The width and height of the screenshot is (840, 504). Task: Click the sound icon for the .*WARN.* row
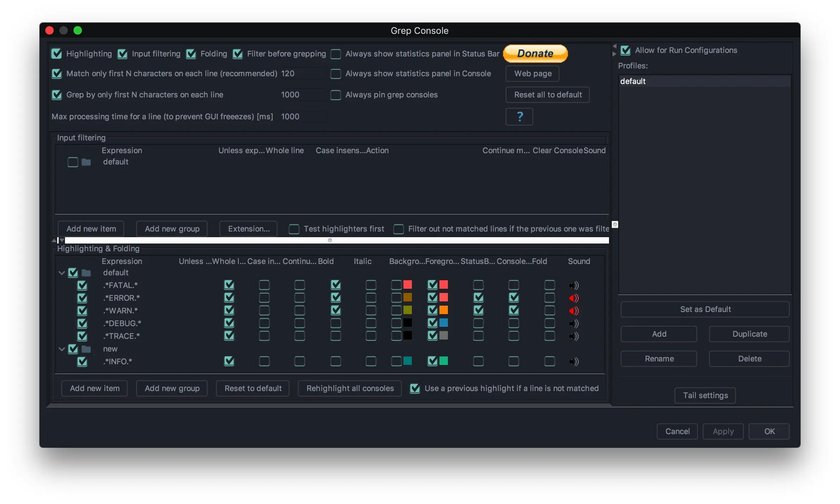pyautogui.click(x=574, y=311)
